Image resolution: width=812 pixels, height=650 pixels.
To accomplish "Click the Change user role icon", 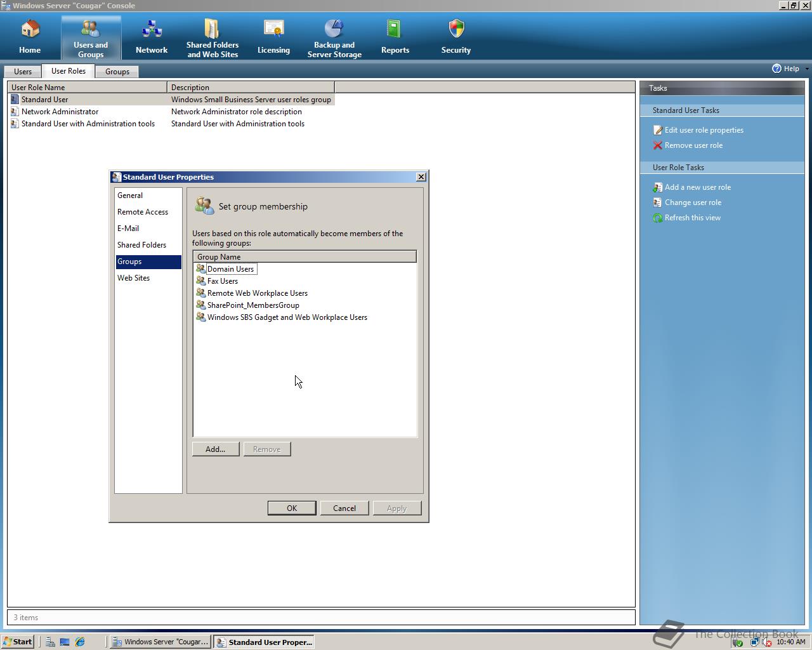I will [658, 202].
